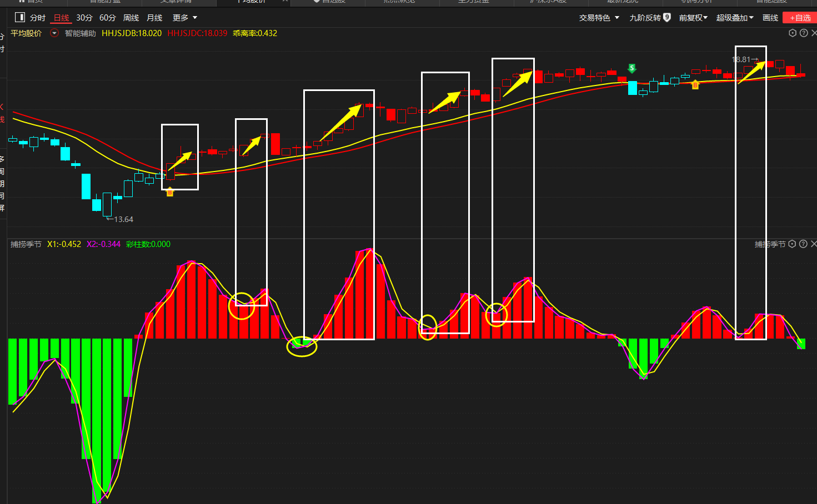Open the 交易特色 dropdown
817x504 pixels.
[x=599, y=18]
